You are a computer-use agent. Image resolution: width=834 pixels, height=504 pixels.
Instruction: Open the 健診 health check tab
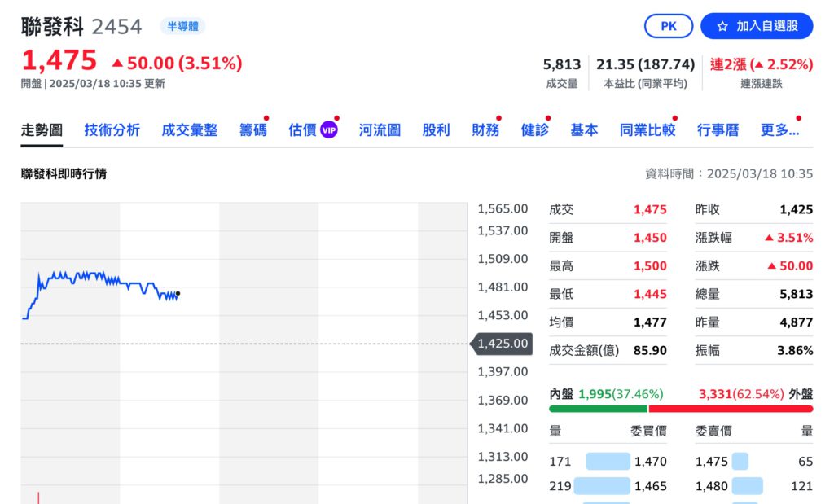534,130
